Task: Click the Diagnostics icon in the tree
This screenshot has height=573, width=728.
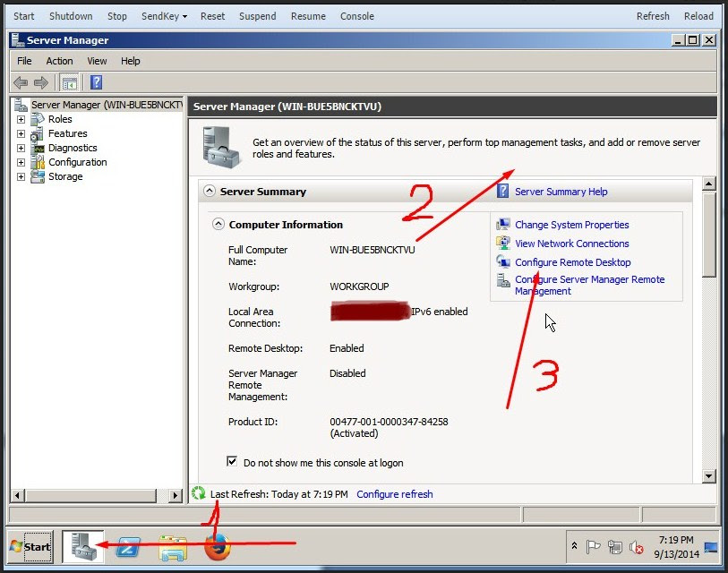Action: coord(37,148)
